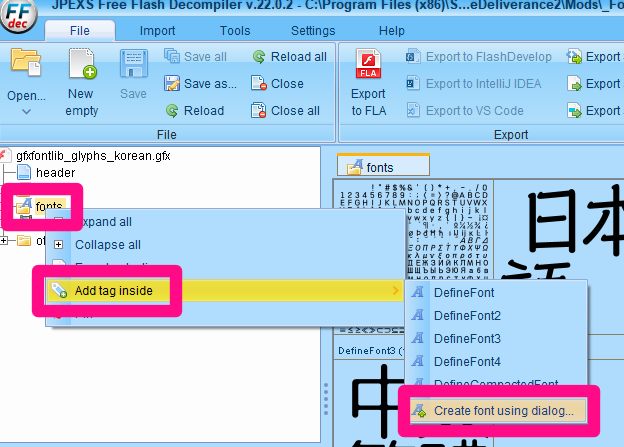Screen dimensions: 624x447
Task: Choose DefineFont4 from the submenu
Action: (467, 362)
